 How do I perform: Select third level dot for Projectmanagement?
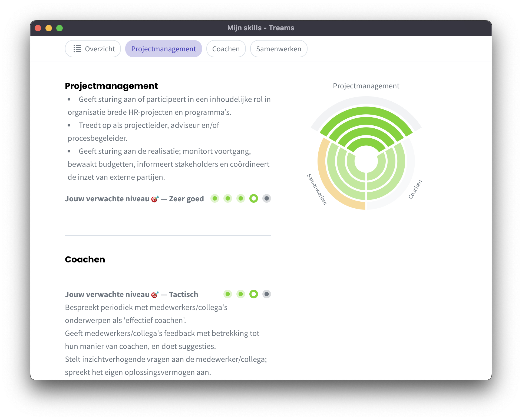click(x=241, y=199)
